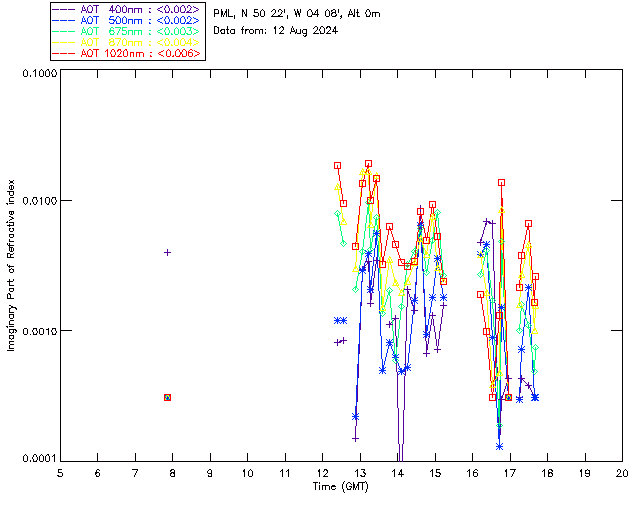This screenshot has height=512, width=640.
Task: Click the AOT 1020nm legend entry
Action: [x=140, y=53]
